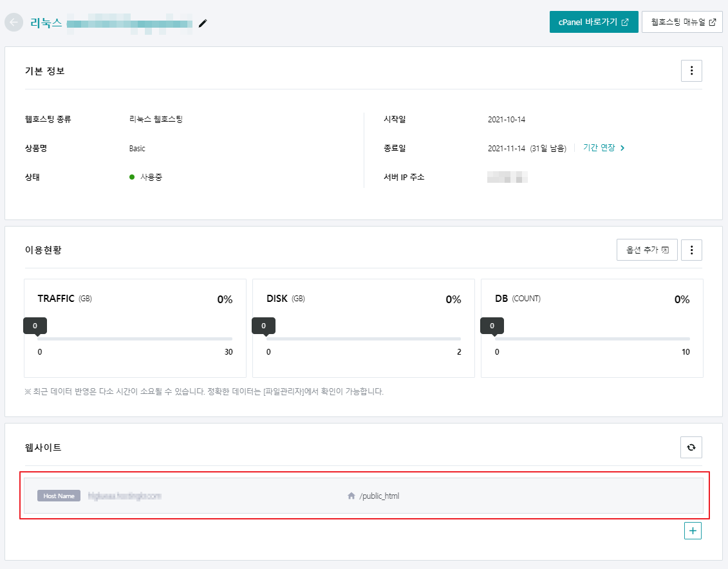Viewport: 728px width, 569px height.
Task: Open cPanel 바로가기 button
Action: click(x=593, y=22)
